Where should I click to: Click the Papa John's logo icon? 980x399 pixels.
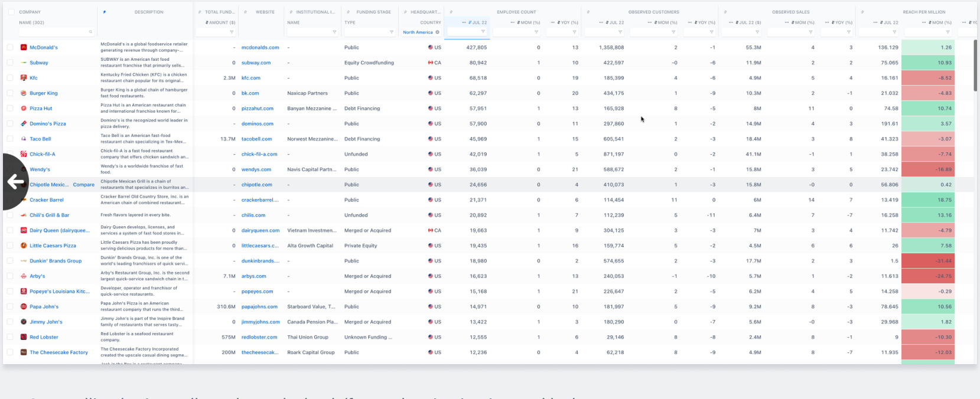pos(24,307)
